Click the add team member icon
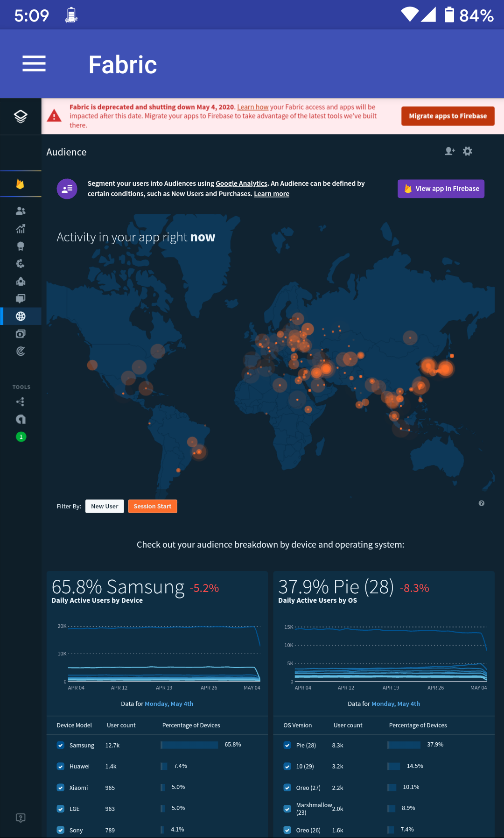Viewport: 504px width, 838px height. 449,151
